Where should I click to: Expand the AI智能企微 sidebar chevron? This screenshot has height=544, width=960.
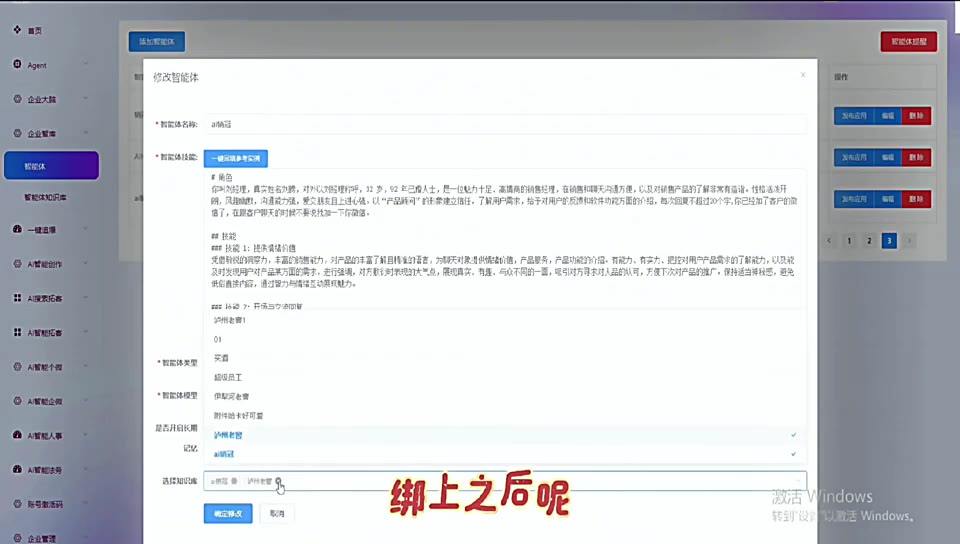(x=86, y=401)
